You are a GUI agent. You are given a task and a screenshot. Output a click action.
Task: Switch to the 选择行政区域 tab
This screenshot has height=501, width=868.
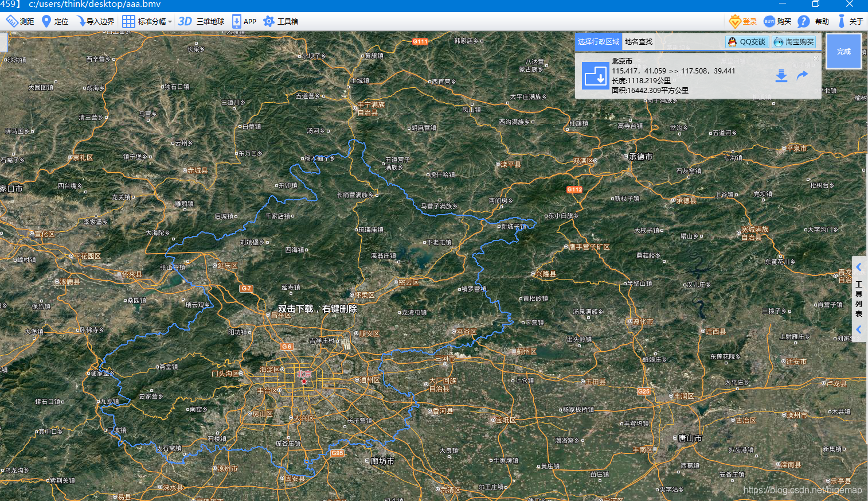coord(599,42)
